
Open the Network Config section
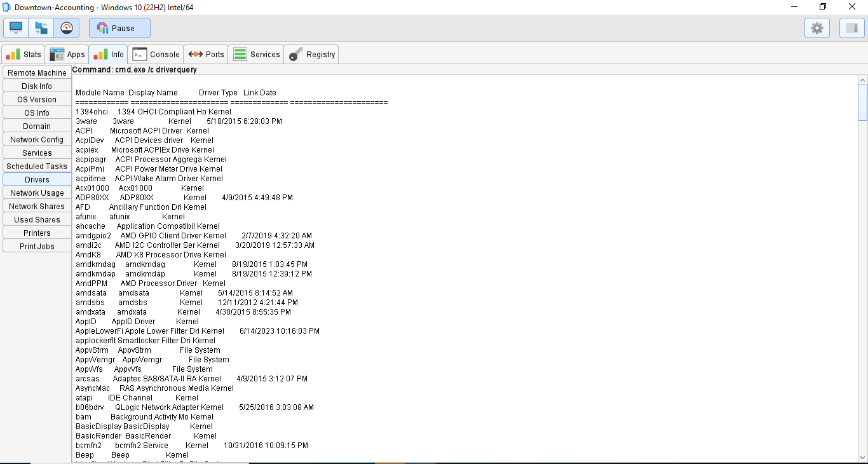tap(36, 139)
